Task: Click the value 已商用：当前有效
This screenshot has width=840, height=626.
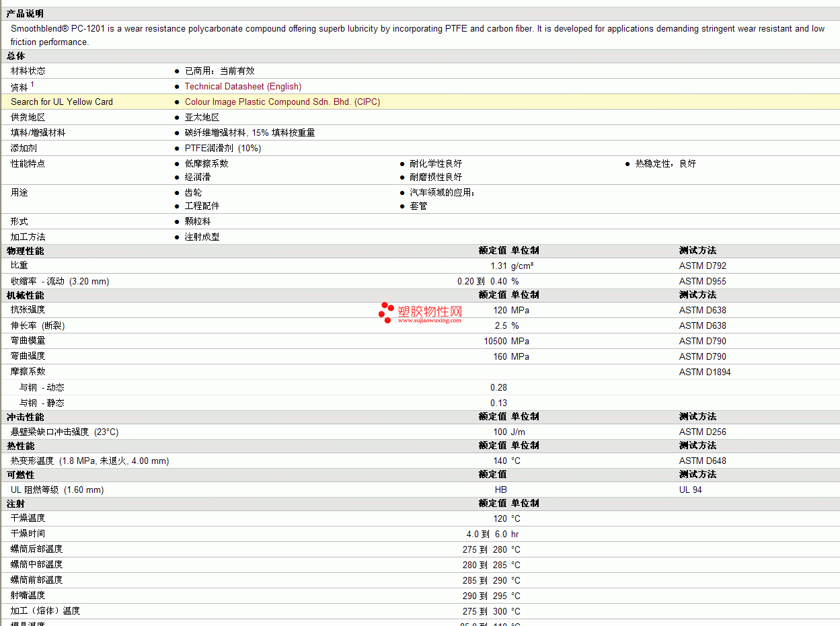Action: click(220, 71)
